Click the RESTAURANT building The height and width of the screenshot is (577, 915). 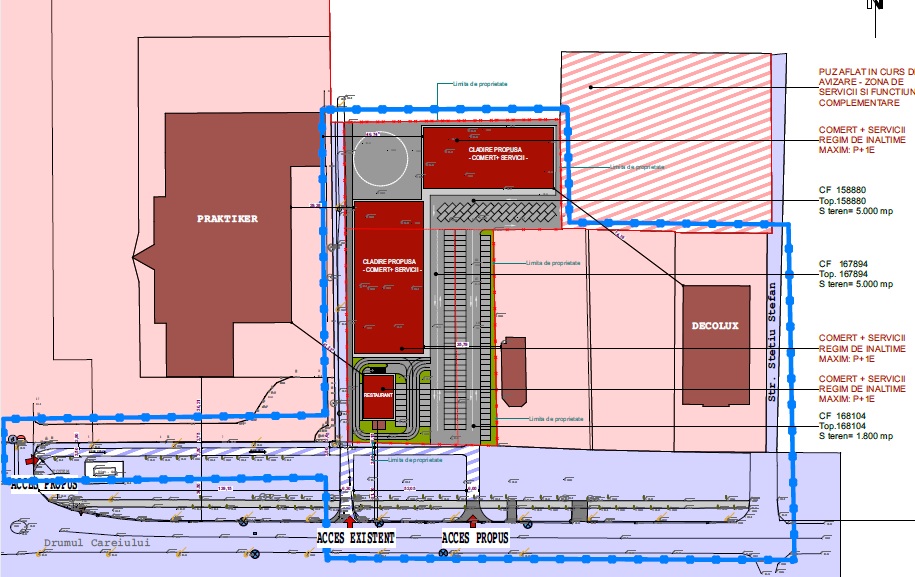pos(377,396)
